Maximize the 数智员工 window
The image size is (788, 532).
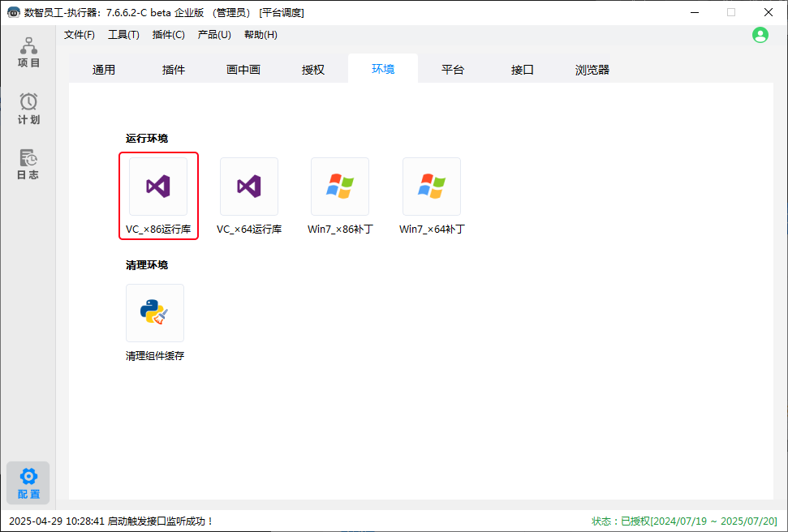click(731, 12)
